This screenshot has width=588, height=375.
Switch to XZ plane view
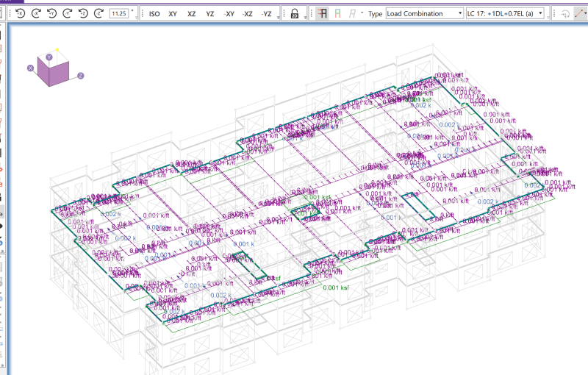[x=192, y=14]
